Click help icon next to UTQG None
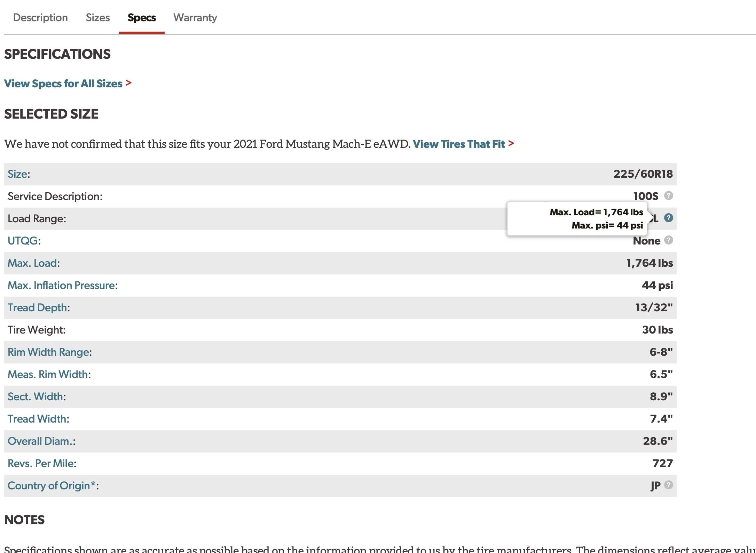Viewport: 756px width, 553px height. tap(668, 240)
